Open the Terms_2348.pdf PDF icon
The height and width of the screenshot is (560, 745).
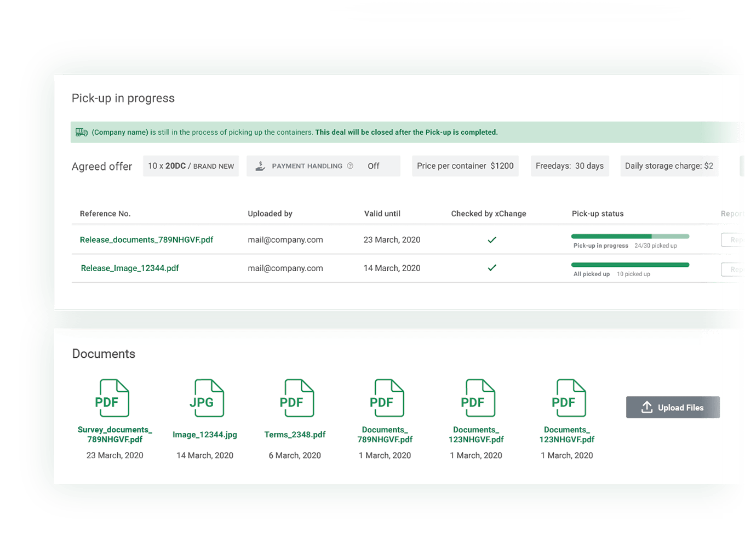click(x=296, y=398)
